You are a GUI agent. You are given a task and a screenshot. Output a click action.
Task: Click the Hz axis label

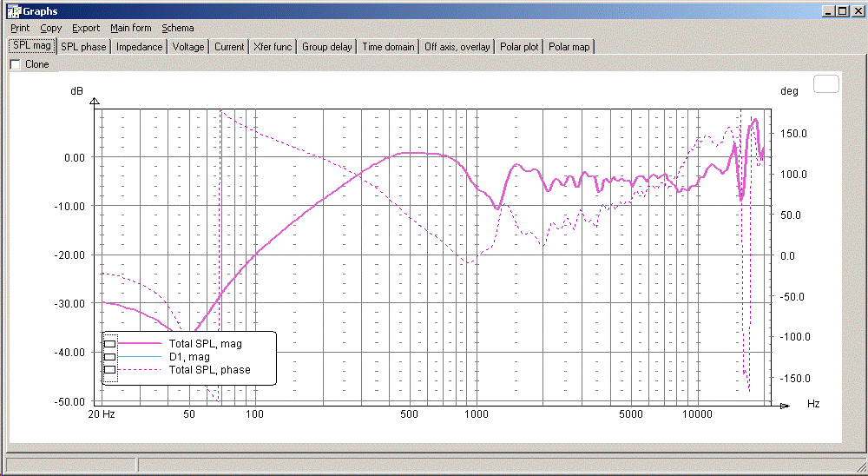point(813,403)
